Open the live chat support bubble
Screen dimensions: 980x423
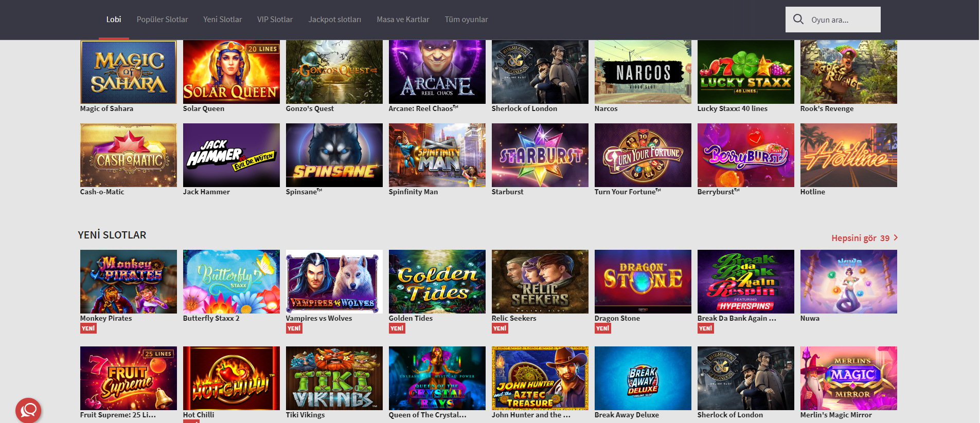click(28, 410)
